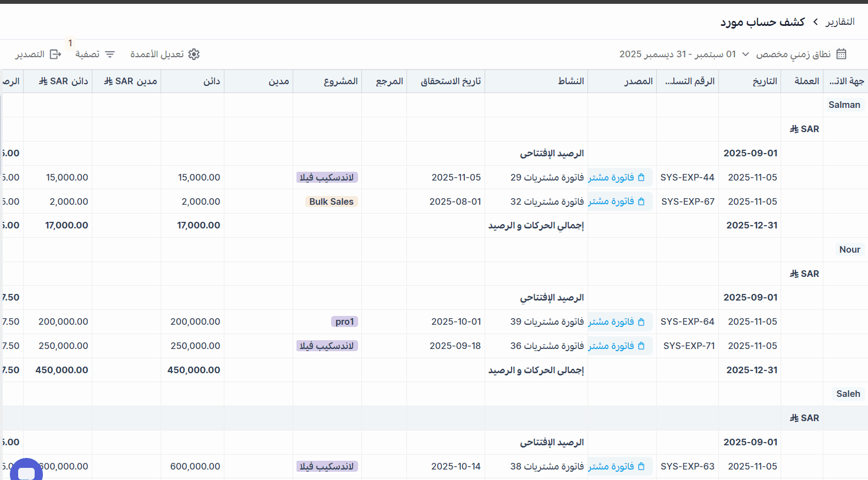Open the تصفية filter button
The image size is (868, 480).
click(x=95, y=54)
